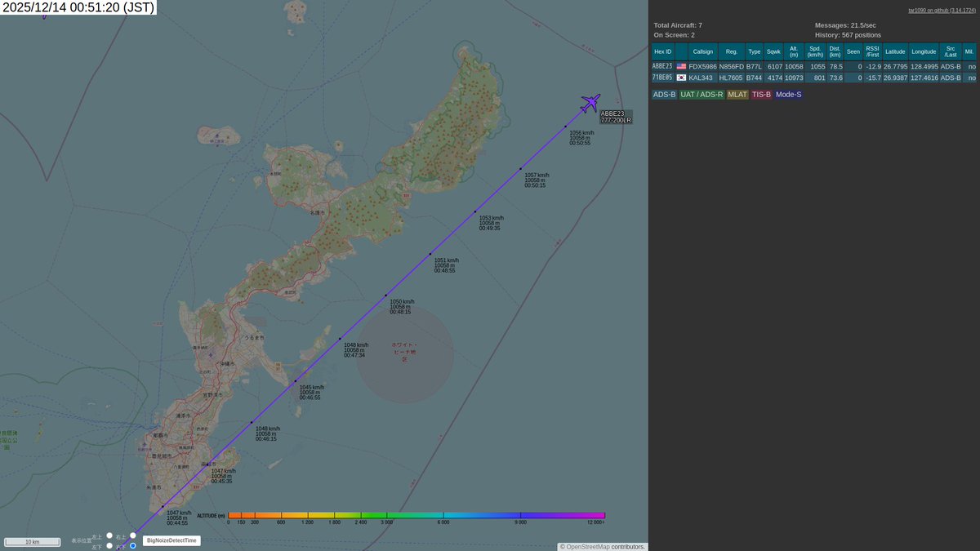
Task: Click the Mode-S legend label
Action: (x=789, y=95)
